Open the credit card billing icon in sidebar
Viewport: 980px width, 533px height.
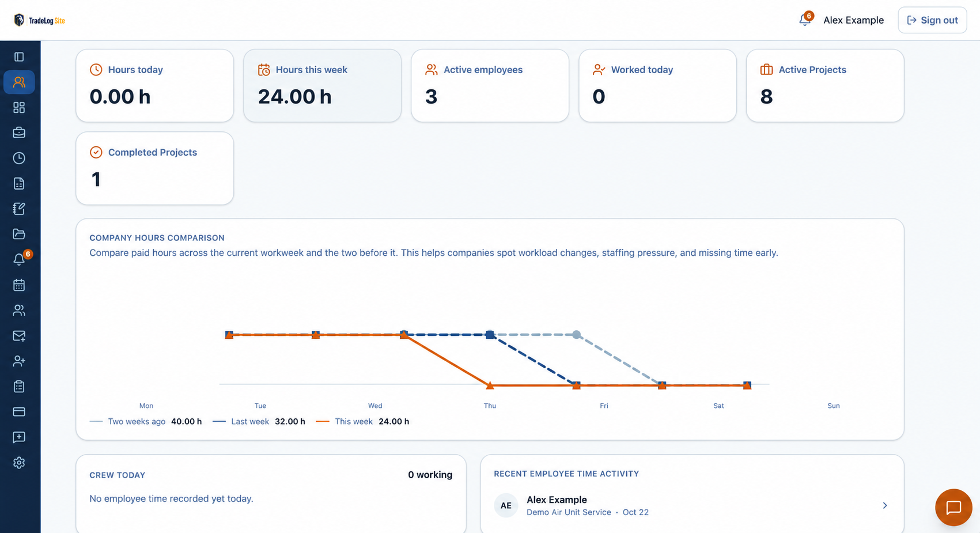click(19, 411)
